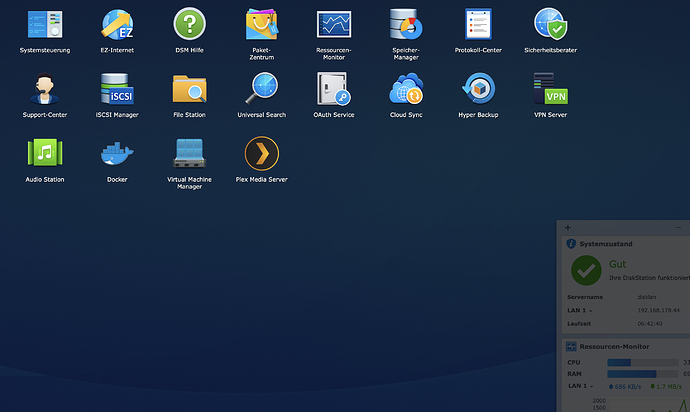Click the IP address 192.168.178.44
Viewport: 690px width, 412px height.
tap(658, 310)
